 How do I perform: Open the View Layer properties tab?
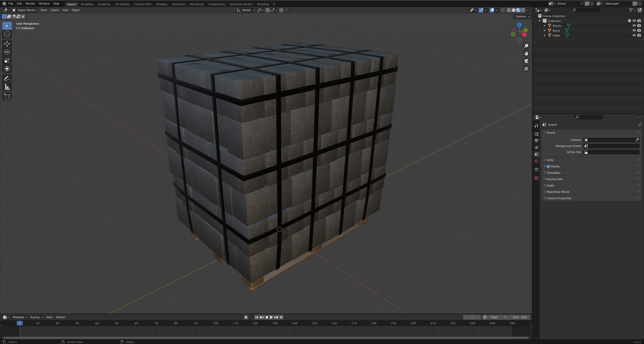536,148
